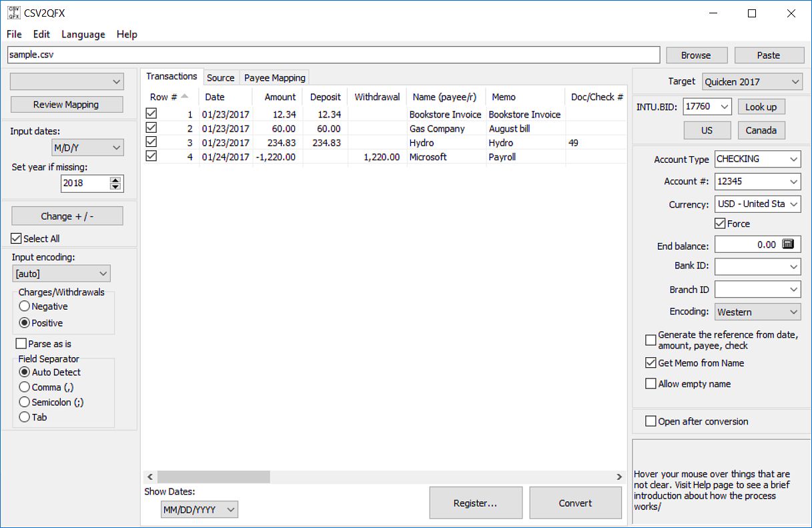The height and width of the screenshot is (528, 812).
Task: Click the scrollbar left arrow under the table
Action: tap(150, 477)
